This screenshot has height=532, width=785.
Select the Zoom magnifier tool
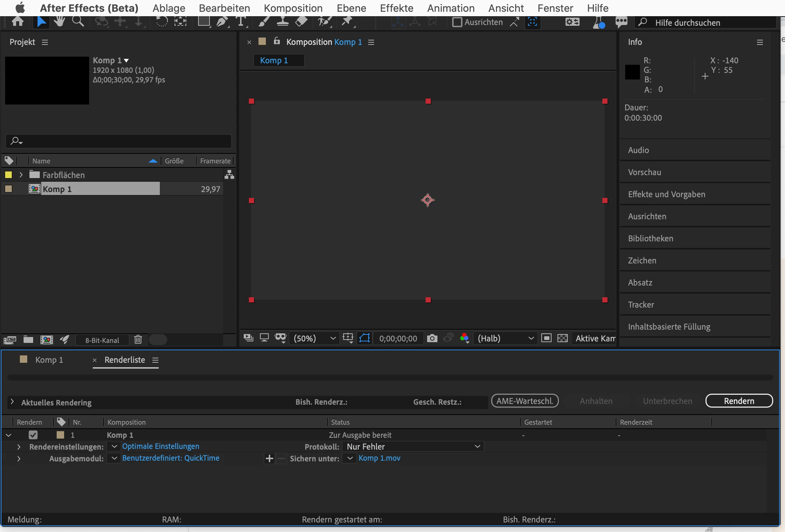click(78, 22)
